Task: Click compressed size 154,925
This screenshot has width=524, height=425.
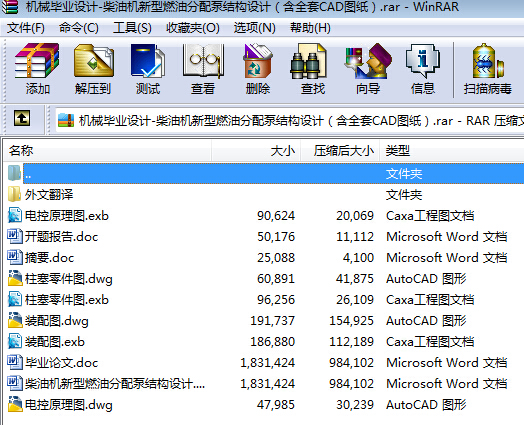Action: [352, 321]
